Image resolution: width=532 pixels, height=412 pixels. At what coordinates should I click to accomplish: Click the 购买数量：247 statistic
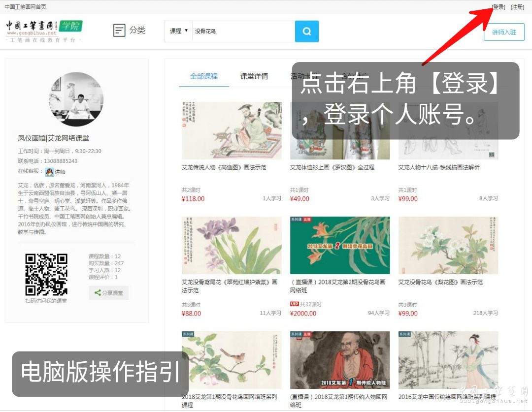point(106,263)
